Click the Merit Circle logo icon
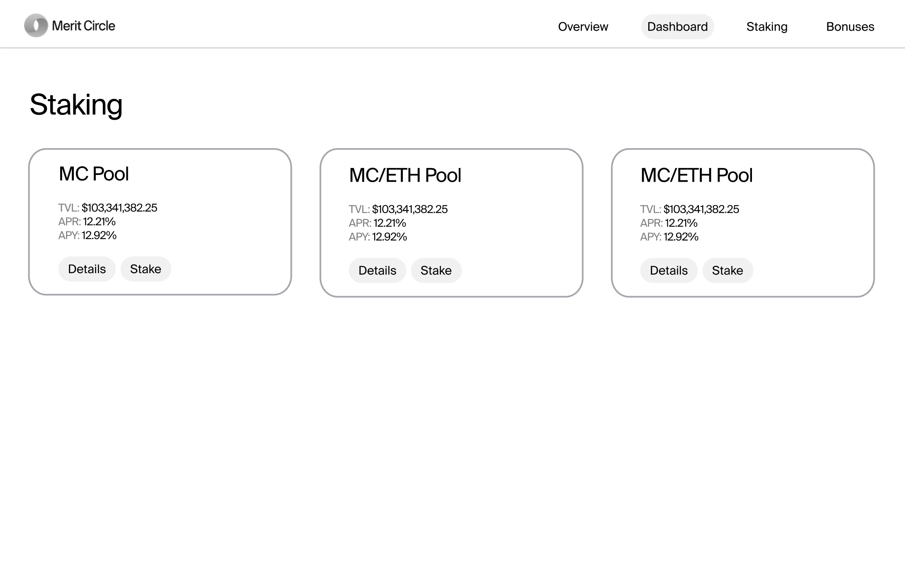The width and height of the screenshot is (905, 588). [x=36, y=26]
